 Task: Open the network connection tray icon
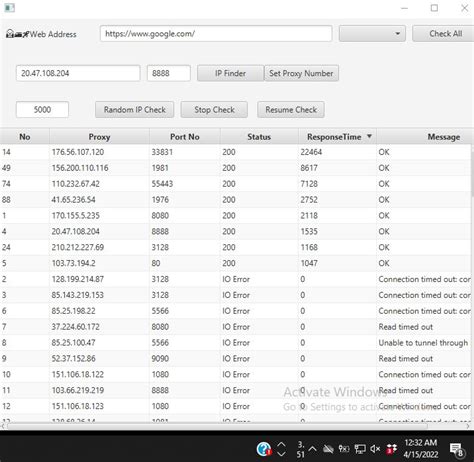point(360,449)
